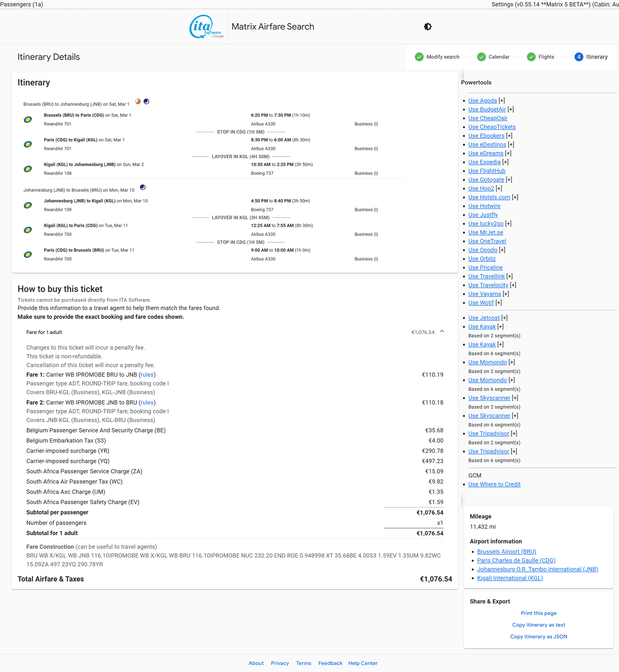Open rules link for Fare 1
This screenshot has width=619, height=672.
tap(147, 375)
